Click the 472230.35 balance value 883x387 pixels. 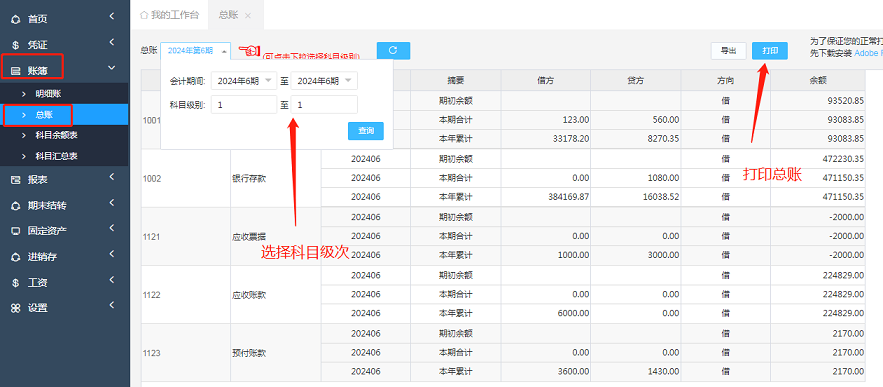842,159
